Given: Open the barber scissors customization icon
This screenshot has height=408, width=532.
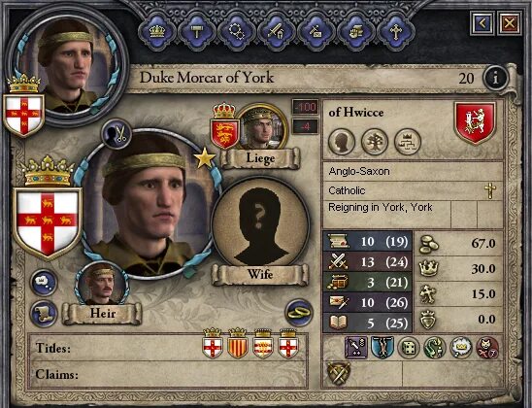Looking at the screenshot, I should click(x=117, y=133).
